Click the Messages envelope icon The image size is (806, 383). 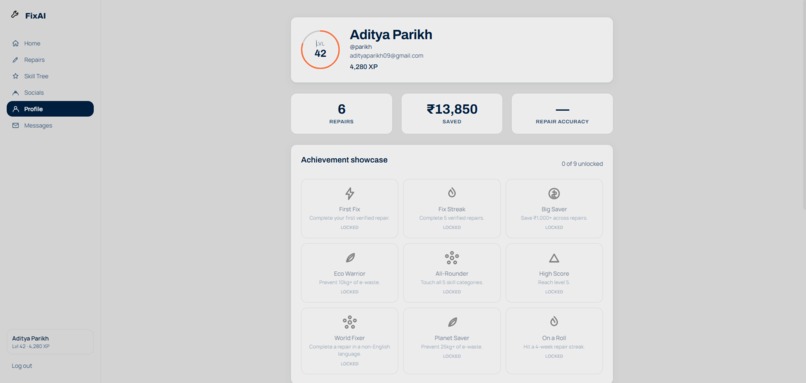[x=15, y=125]
